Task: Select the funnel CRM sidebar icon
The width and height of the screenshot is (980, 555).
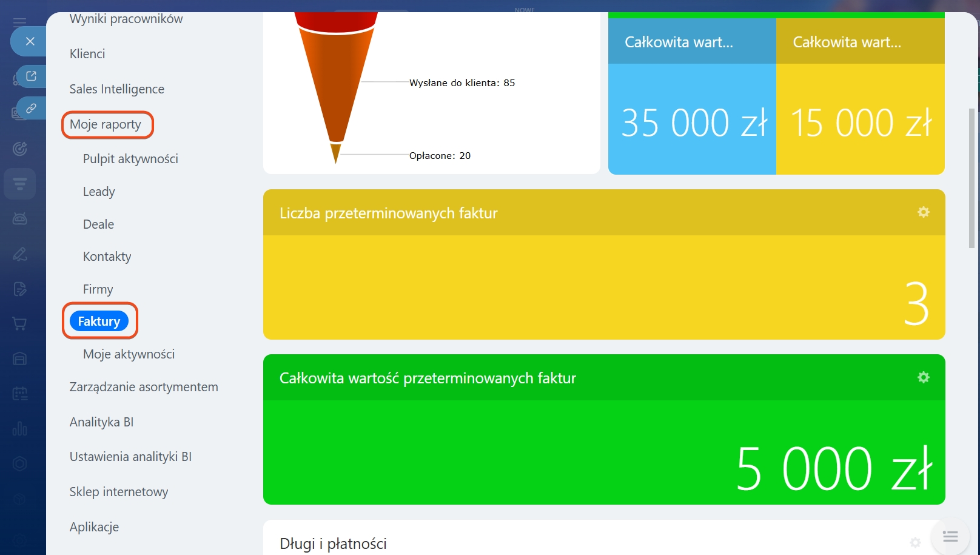Action: (x=19, y=184)
